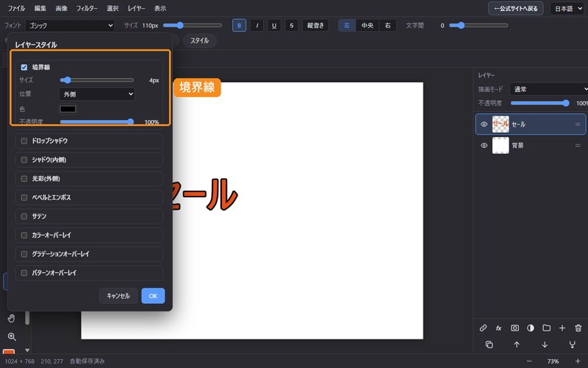
Task: Click the キャンセル button
Action: click(118, 296)
